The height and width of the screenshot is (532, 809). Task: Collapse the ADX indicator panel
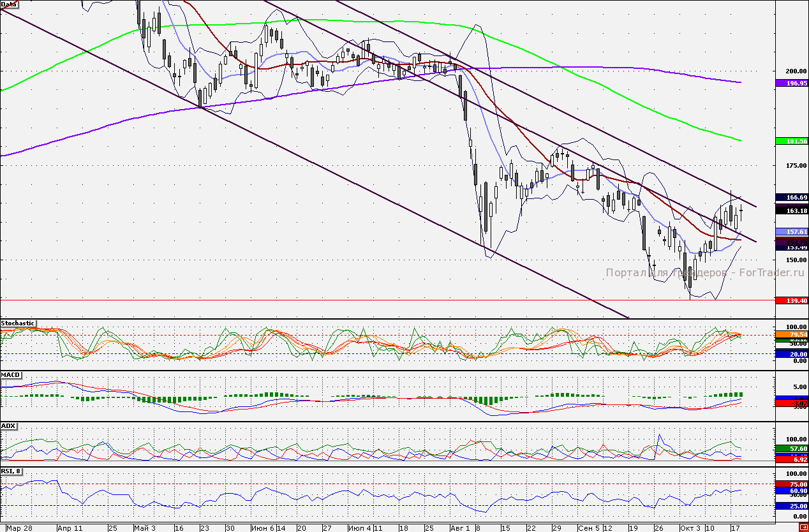(8, 426)
